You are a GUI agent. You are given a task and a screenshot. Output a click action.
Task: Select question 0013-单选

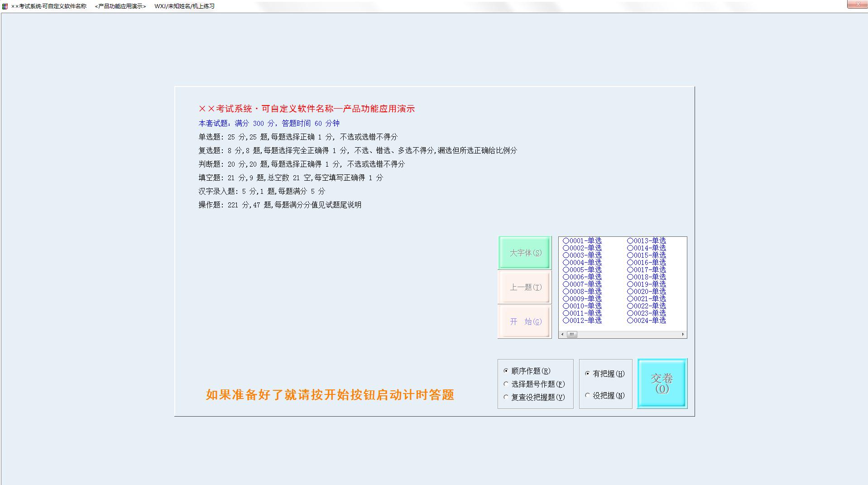point(647,240)
